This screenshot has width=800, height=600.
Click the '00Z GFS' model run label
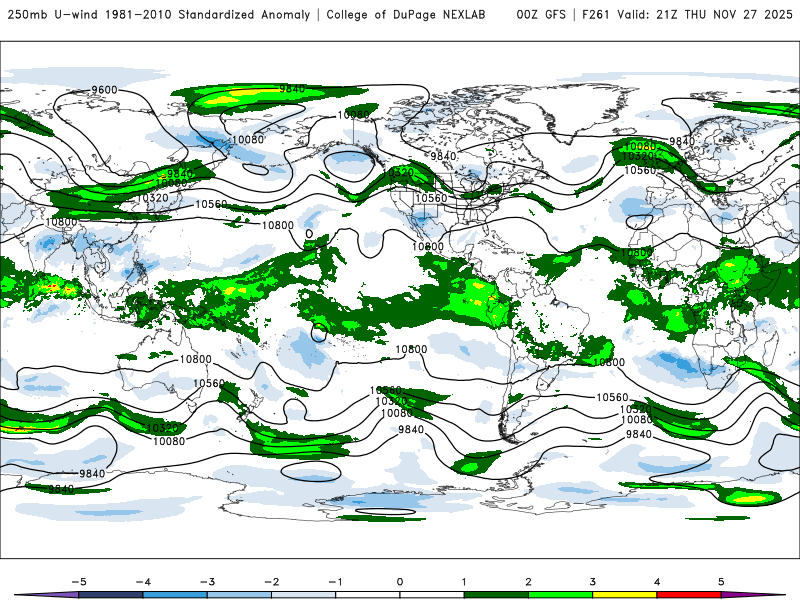pos(541,15)
